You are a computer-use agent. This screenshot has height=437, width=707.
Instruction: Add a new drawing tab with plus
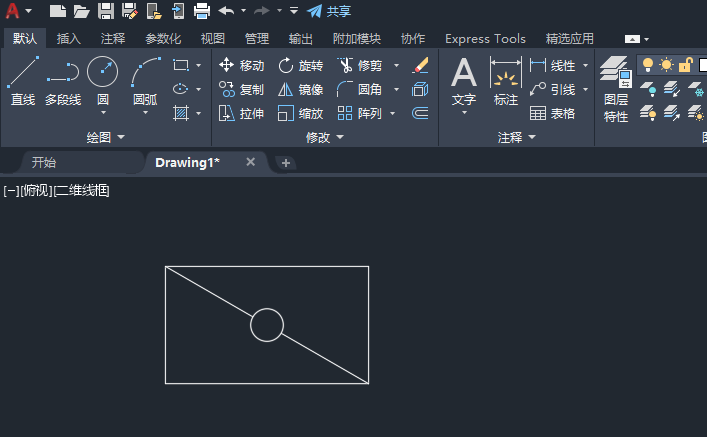285,163
